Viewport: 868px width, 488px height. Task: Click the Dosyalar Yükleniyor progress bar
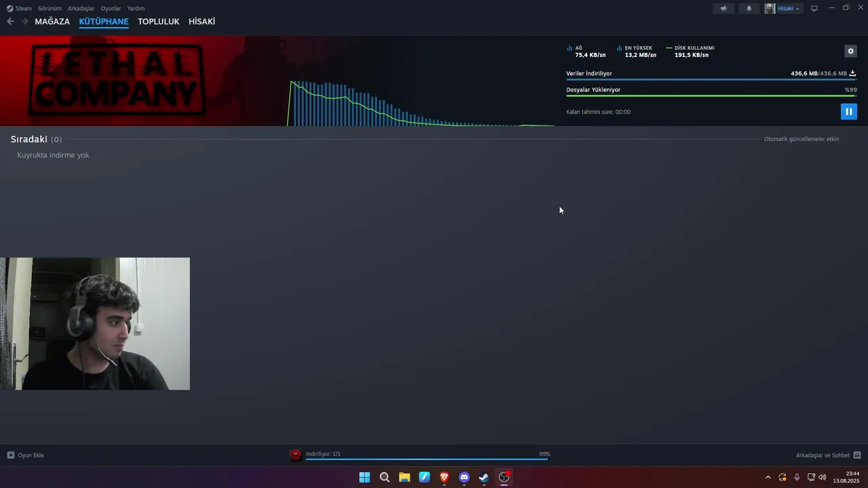[x=711, y=96]
